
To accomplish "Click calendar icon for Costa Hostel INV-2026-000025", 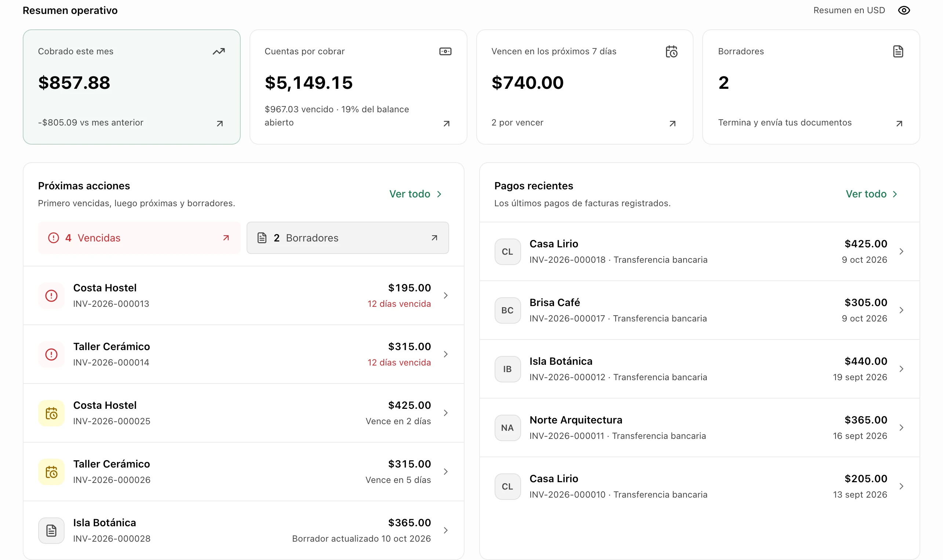I will (x=51, y=413).
